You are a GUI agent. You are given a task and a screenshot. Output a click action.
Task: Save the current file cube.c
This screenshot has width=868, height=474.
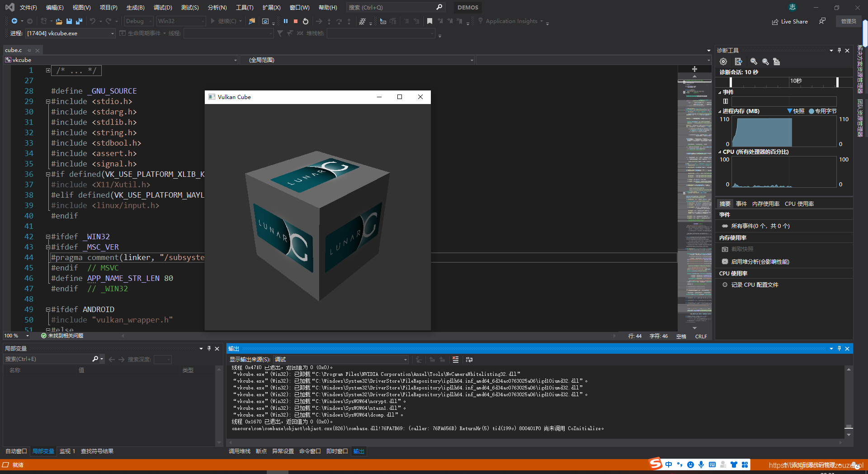pos(69,21)
